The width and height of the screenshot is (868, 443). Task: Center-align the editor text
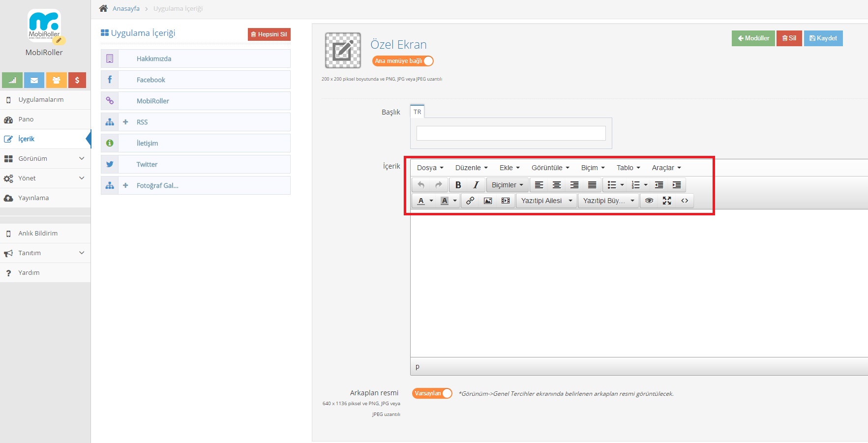click(x=557, y=185)
